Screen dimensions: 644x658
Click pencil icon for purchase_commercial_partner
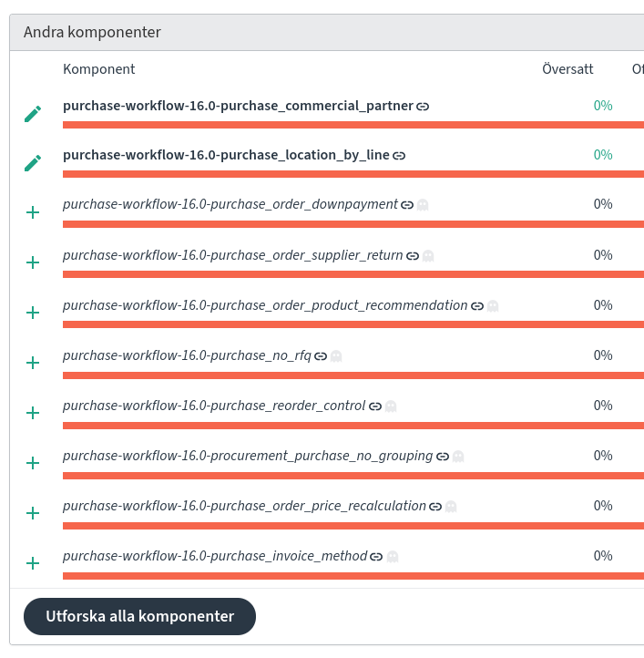point(33,114)
